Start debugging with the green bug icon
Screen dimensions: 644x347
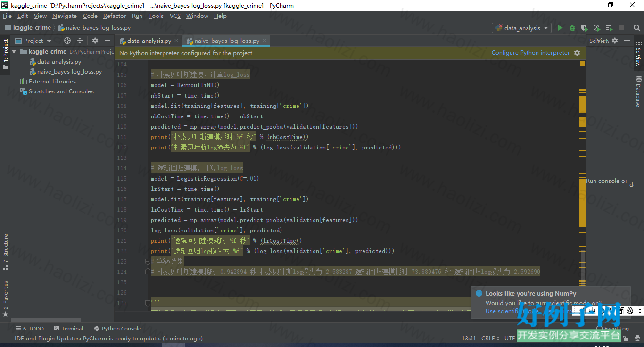point(572,28)
